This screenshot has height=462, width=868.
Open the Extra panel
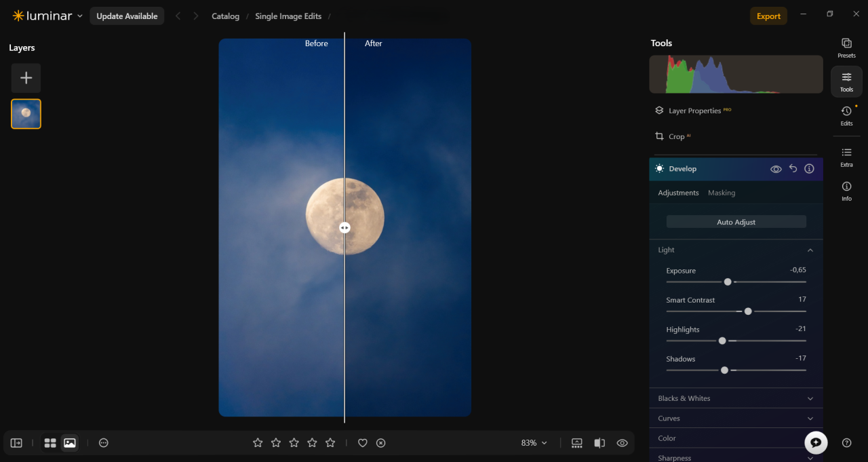tap(846, 157)
